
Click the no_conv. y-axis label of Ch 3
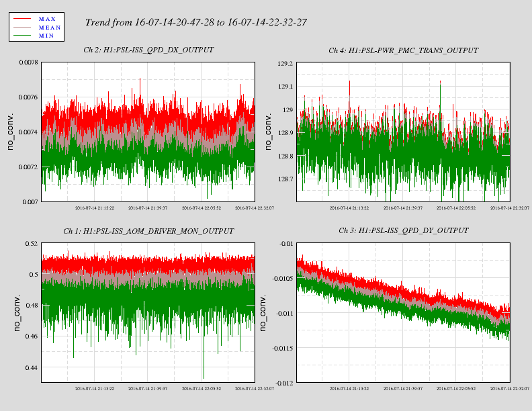263,313
